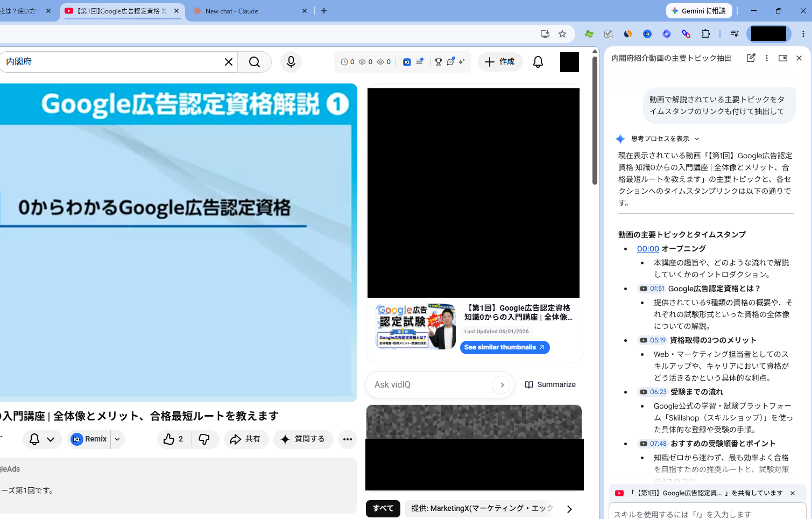Dislike this video with thumbs down
This screenshot has width=812, height=519.
coord(204,439)
